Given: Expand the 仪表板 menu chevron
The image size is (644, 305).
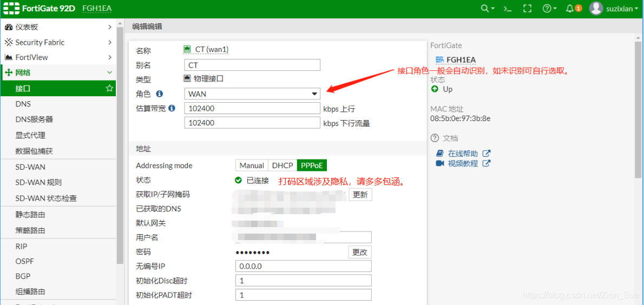Looking at the screenshot, I should (110, 27).
